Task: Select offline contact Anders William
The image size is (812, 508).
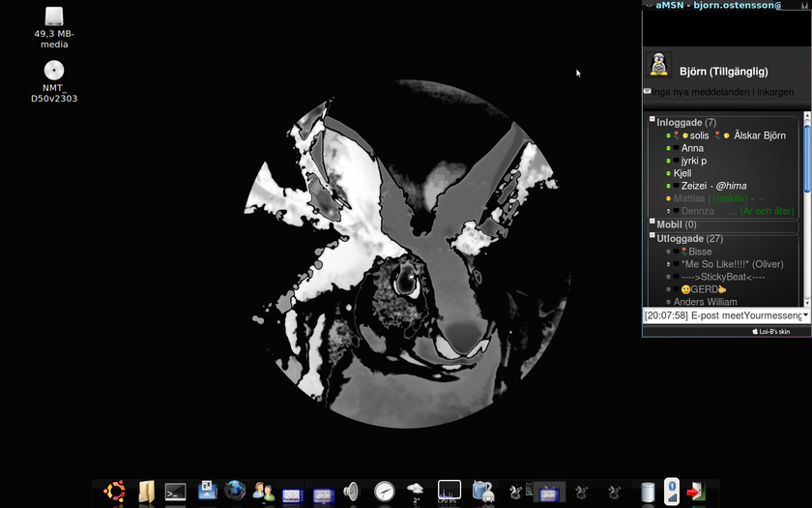Action: (x=705, y=302)
